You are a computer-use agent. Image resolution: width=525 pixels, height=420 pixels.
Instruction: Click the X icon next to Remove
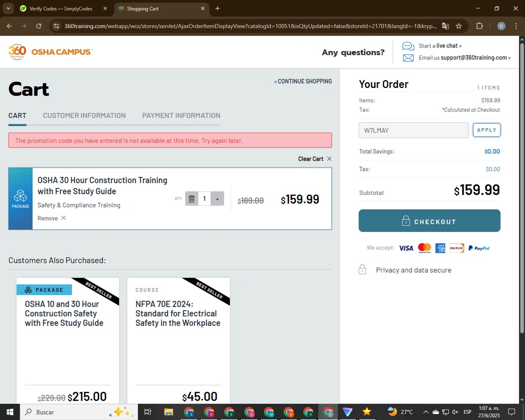point(63,218)
